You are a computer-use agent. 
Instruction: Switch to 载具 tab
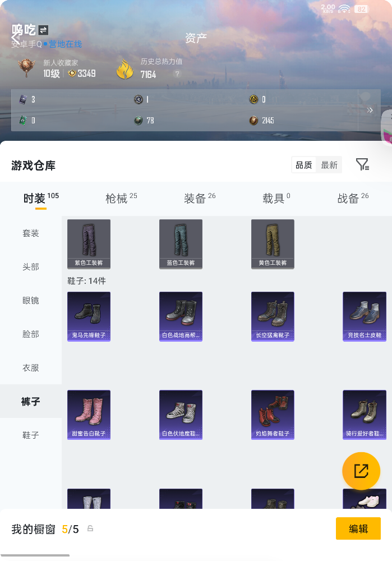pos(276,198)
